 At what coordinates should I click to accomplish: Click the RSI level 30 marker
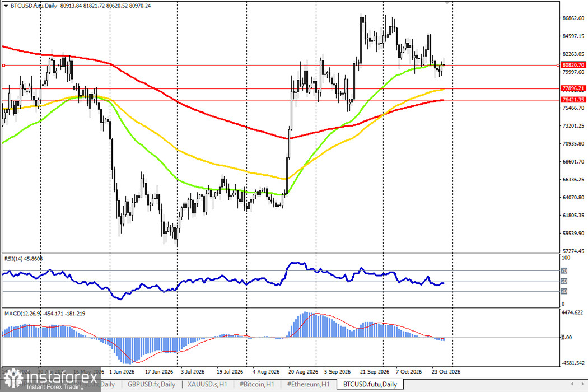[563, 291]
